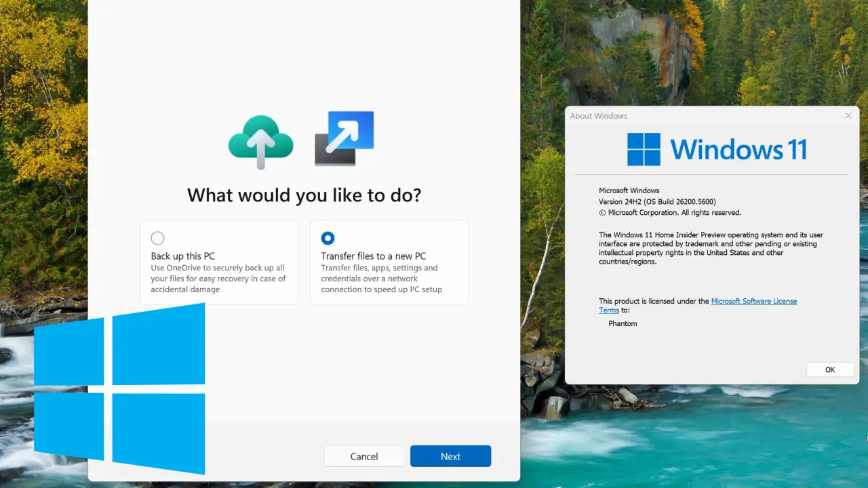
Task: Select the "Back up this PC" radio button
Action: click(157, 238)
